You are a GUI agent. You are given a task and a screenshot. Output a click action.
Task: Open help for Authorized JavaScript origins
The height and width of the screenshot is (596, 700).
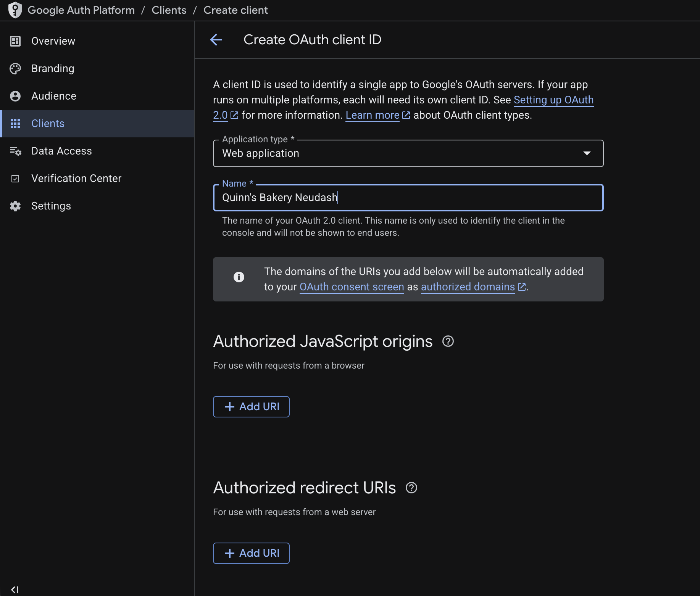click(x=448, y=341)
